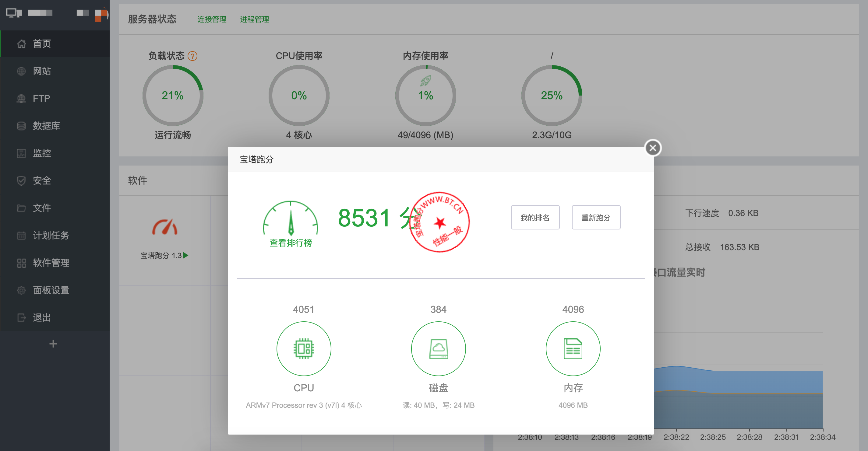The height and width of the screenshot is (451, 868).
Task: Click the blue traffic chart area
Action: pyautogui.click(x=738, y=397)
